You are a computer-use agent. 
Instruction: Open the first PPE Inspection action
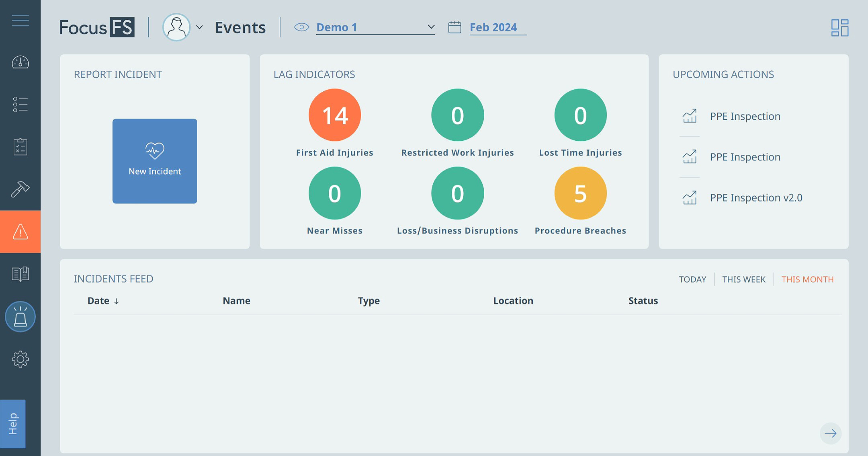click(x=745, y=116)
